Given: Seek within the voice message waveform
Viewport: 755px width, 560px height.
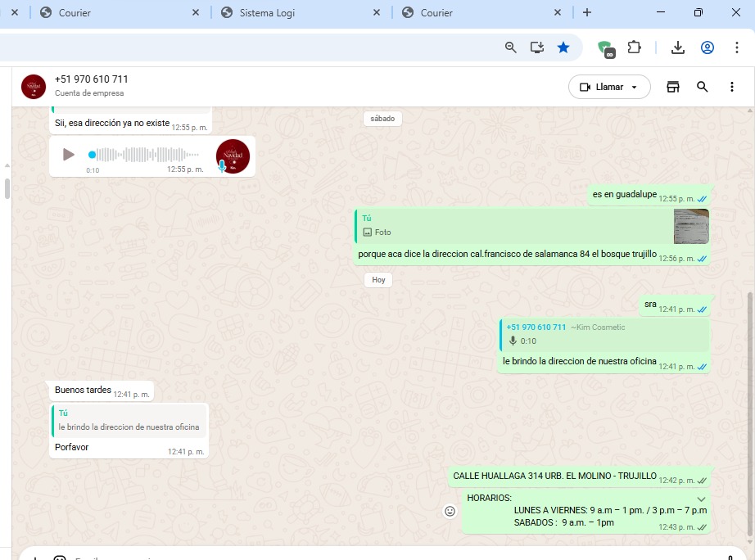Looking at the screenshot, I should (147, 155).
